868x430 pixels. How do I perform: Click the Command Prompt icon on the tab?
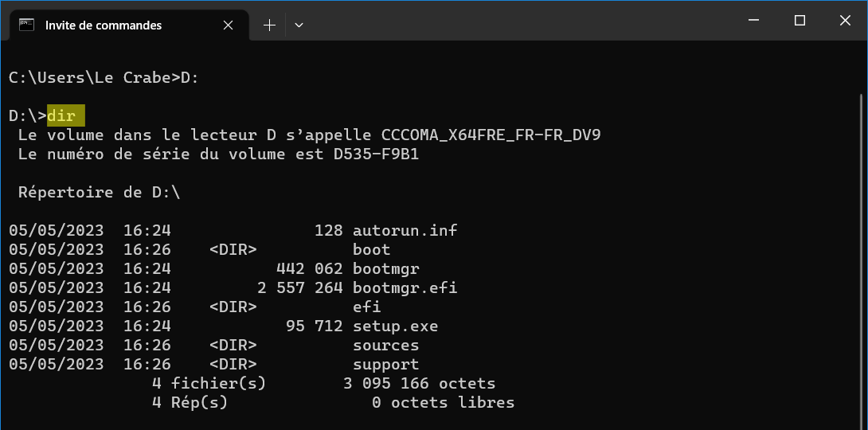click(26, 25)
